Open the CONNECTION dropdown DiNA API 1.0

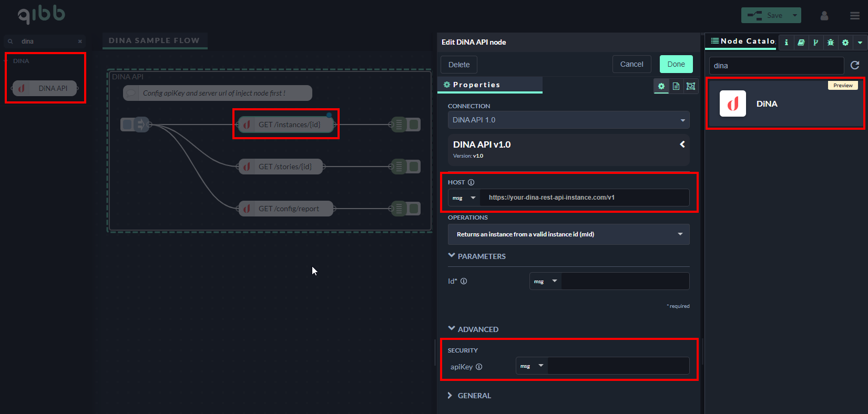tap(568, 120)
